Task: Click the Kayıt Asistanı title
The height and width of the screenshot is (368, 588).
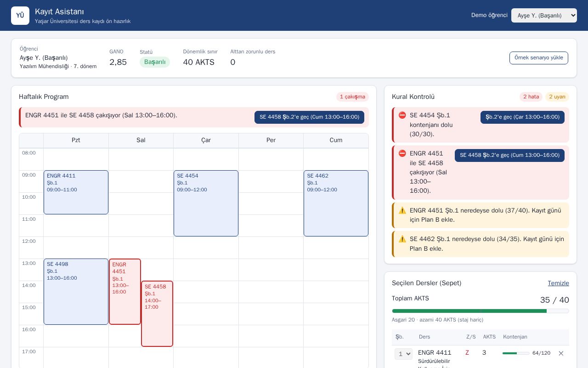Action: 59,11
